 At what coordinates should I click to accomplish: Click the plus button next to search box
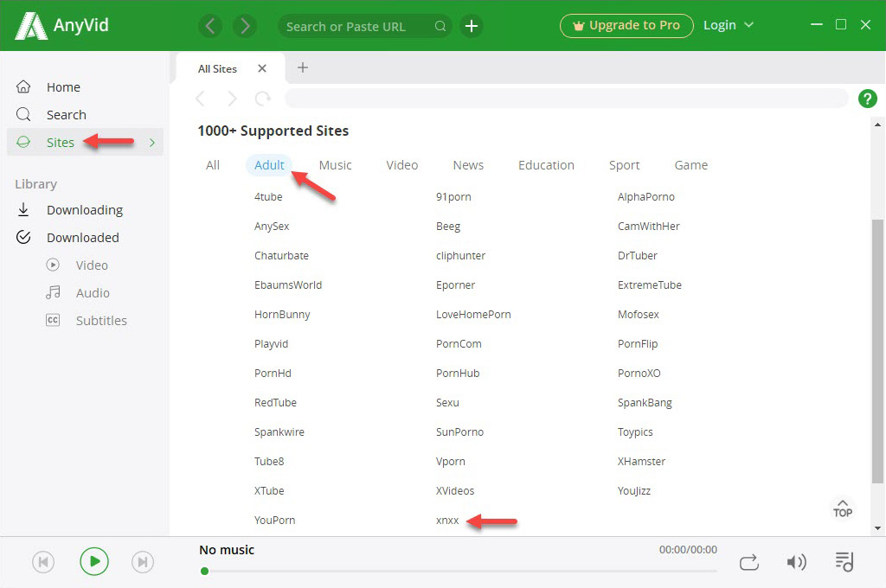(x=472, y=26)
